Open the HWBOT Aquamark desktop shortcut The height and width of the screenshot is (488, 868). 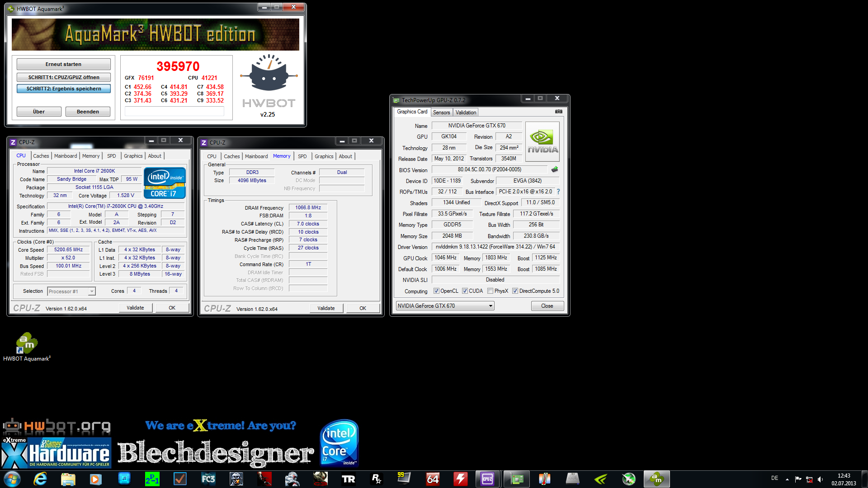[x=27, y=347]
